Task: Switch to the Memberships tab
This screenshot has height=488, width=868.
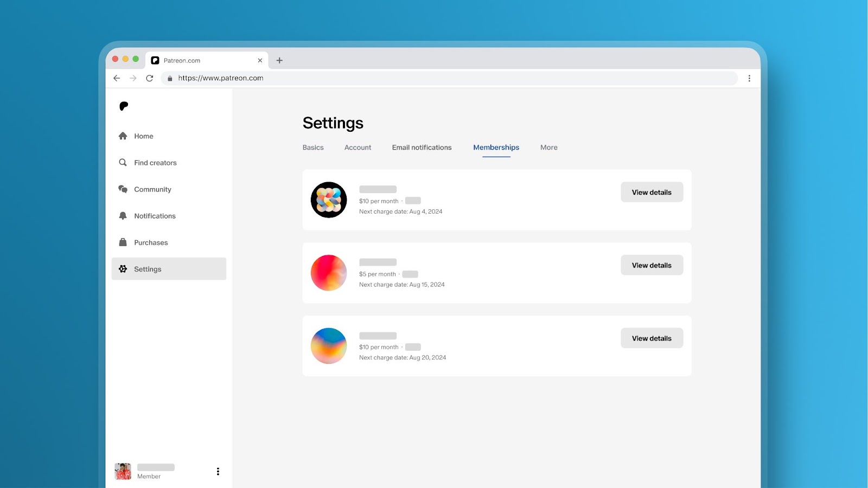Action: click(x=496, y=147)
